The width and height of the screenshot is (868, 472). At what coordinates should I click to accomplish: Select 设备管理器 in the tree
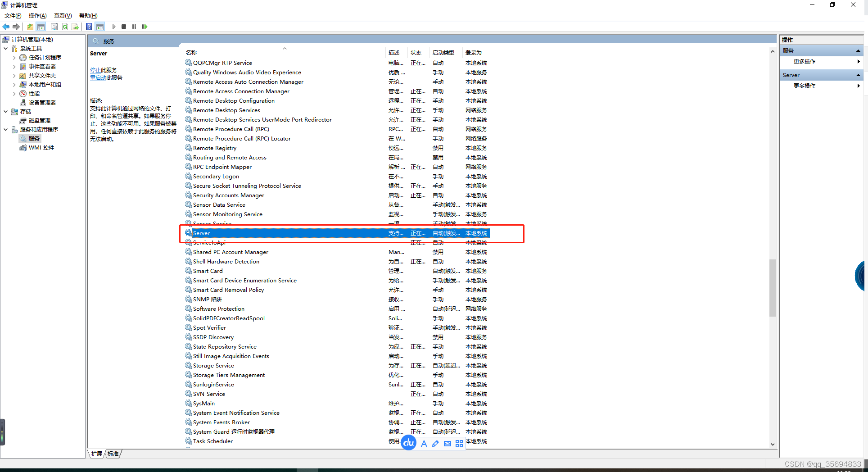pos(42,103)
